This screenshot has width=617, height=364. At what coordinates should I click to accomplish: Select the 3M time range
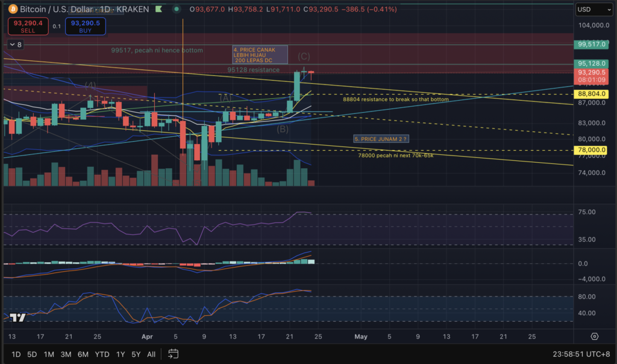tap(66, 354)
